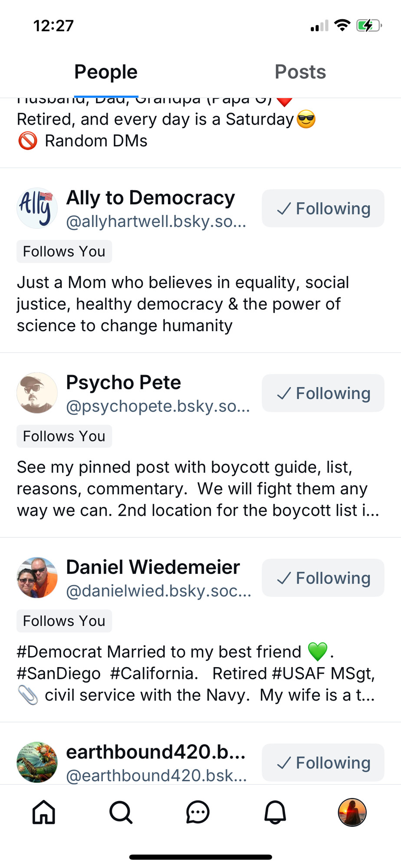Toggle Following for Psycho Pete
The image size is (401, 868).
(x=323, y=393)
